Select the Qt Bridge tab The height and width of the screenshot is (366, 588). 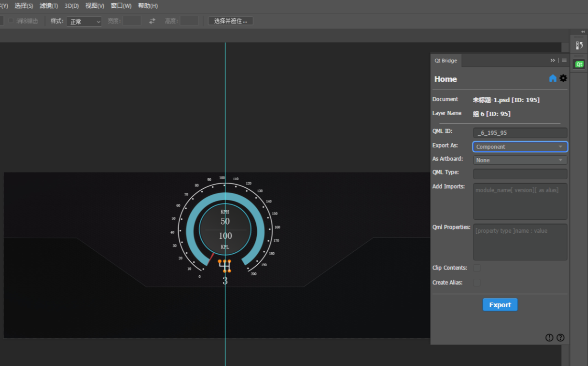[446, 61]
